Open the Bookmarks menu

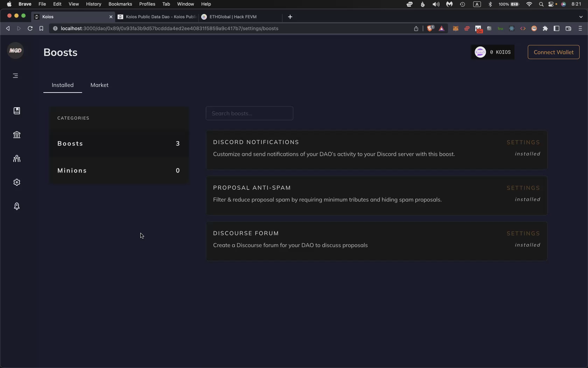[120, 4]
